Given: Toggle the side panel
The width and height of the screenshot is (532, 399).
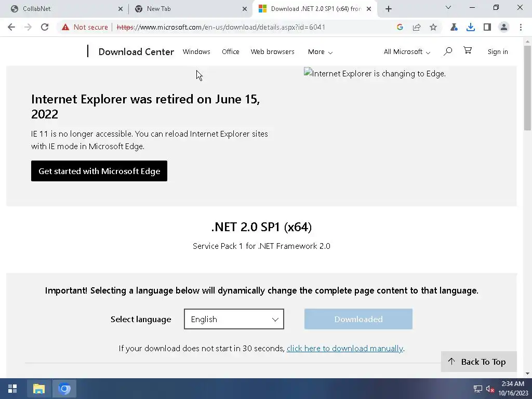Looking at the screenshot, I should point(487,27).
